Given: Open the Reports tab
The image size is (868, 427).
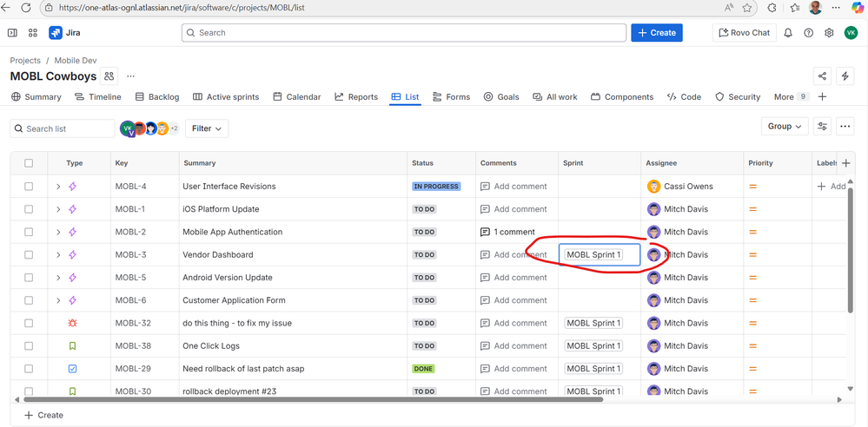Looking at the screenshot, I should coord(356,97).
